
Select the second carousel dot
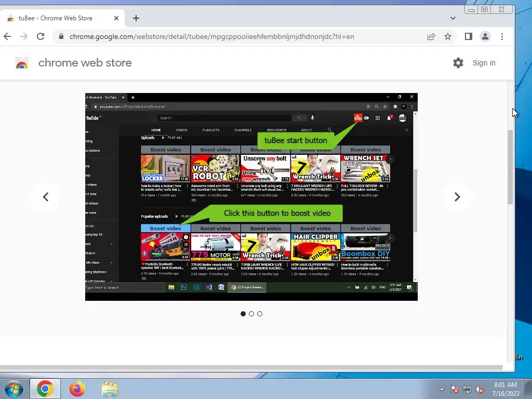click(x=251, y=314)
